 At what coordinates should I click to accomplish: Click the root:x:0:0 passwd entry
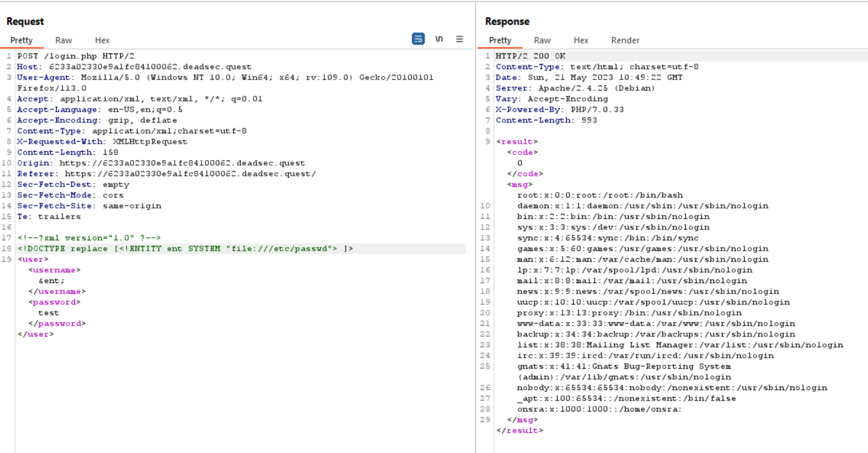tap(600, 195)
